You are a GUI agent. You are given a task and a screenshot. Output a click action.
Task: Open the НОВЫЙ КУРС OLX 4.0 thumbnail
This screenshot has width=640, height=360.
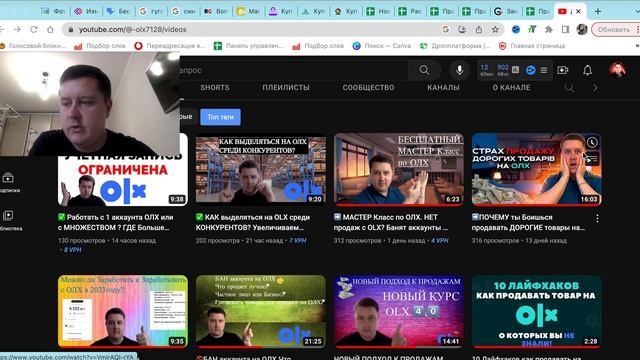pyautogui.click(x=399, y=311)
